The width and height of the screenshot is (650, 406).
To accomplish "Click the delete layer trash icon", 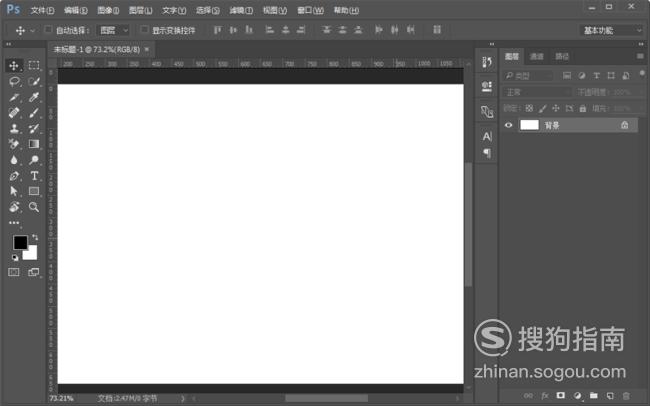I will pos(626,396).
